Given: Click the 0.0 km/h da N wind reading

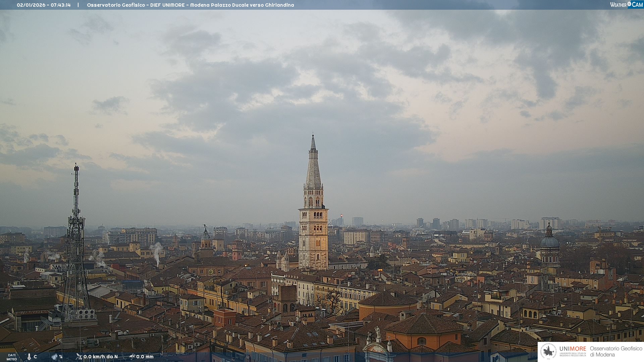Looking at the screenshot, I should pyautogui.click(x=101, y=357).
